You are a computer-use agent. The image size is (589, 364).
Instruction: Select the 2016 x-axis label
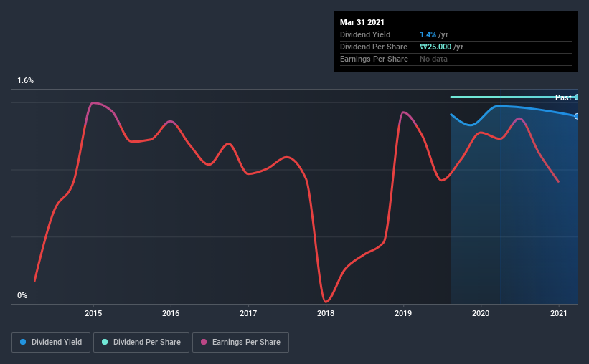click(171, 313)
